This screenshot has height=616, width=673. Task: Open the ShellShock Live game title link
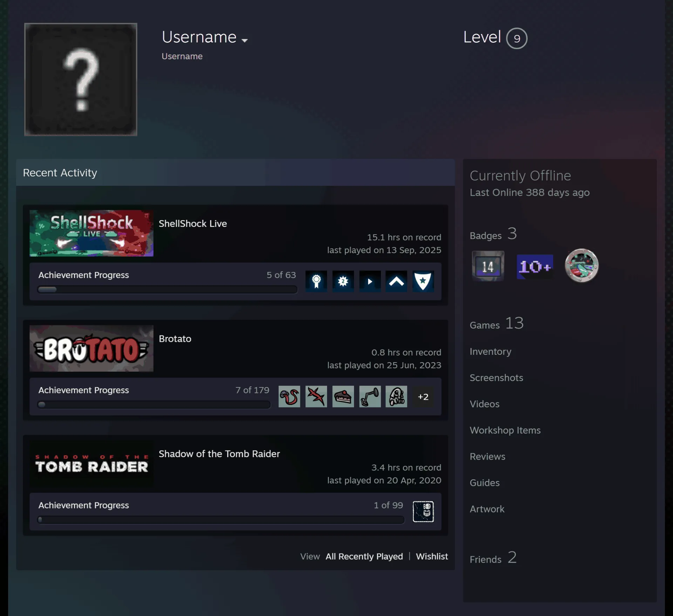click(x=193, y=224)
